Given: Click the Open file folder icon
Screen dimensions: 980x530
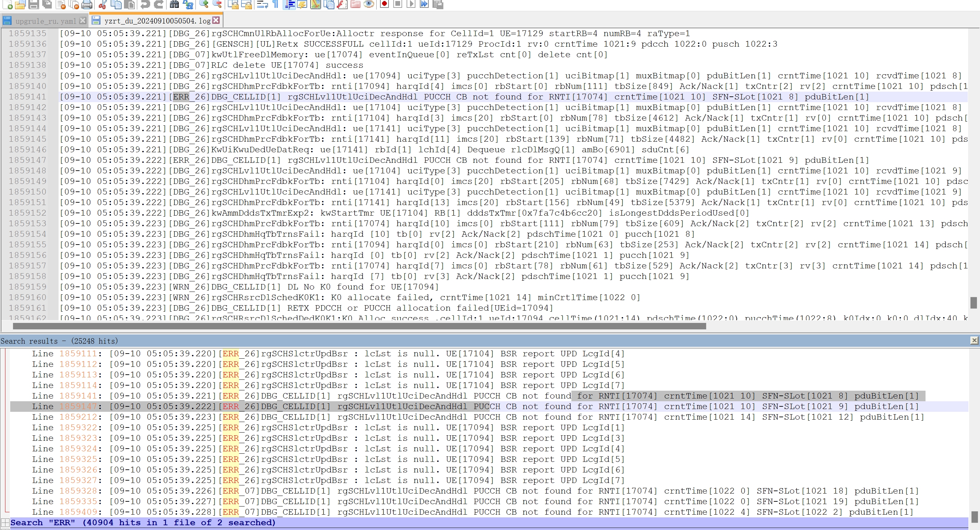Looking at the screenshot, I should pyautogui.click(x=20, y=4).
